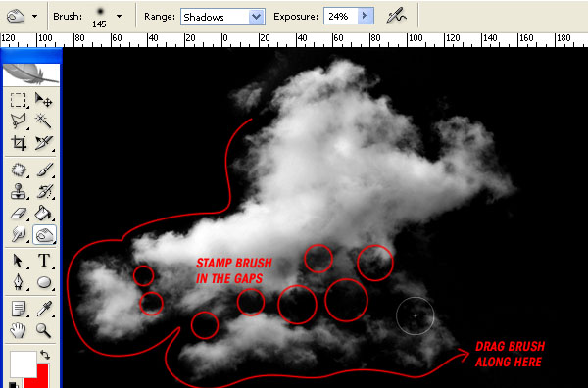The image size is (588, 388).
Task: Click the white foreground color swatch
Action: click(x=23, y=364)
